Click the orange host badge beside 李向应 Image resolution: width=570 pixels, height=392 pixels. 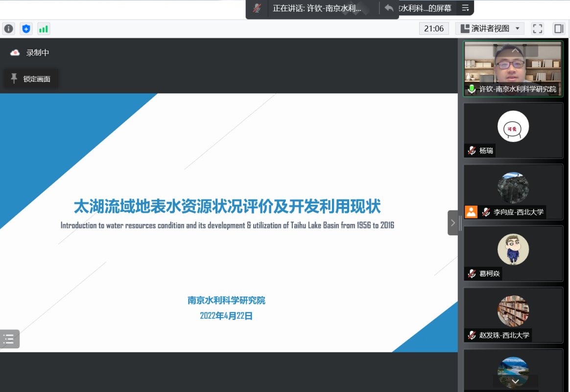pos(471,212)
